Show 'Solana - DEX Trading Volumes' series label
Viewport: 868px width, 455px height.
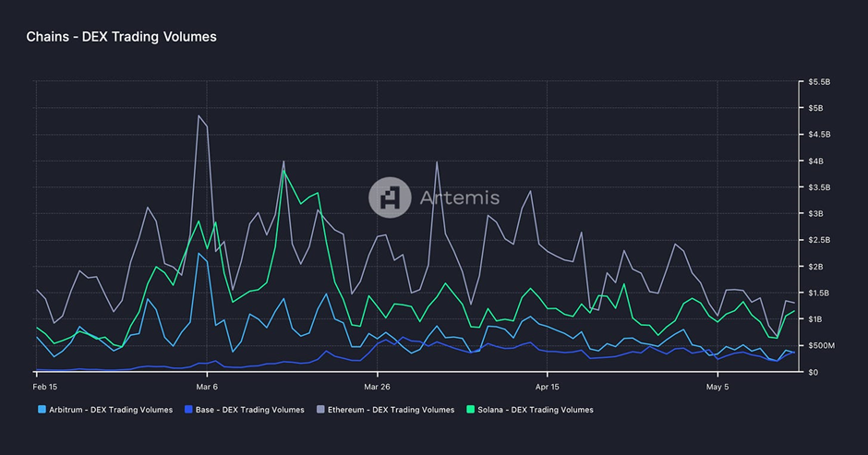click(536, 409)
